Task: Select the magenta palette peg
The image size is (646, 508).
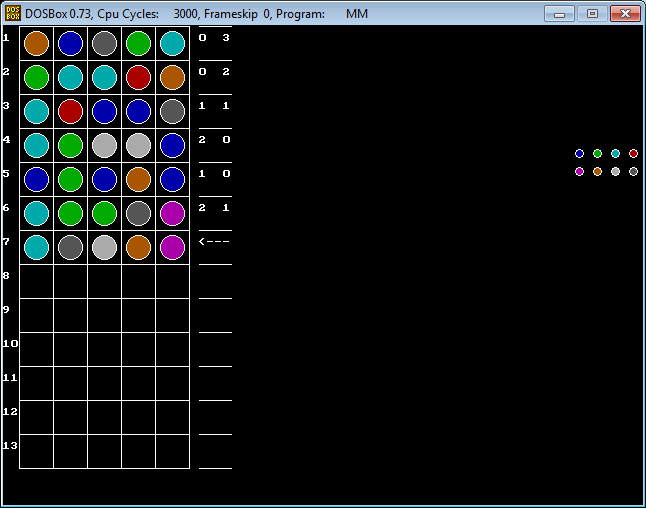Action: click(x=579, y=172)
